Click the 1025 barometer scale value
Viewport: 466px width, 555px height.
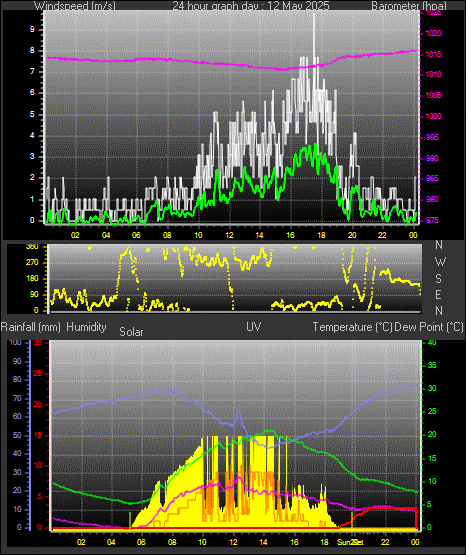(x=433, y=13)
